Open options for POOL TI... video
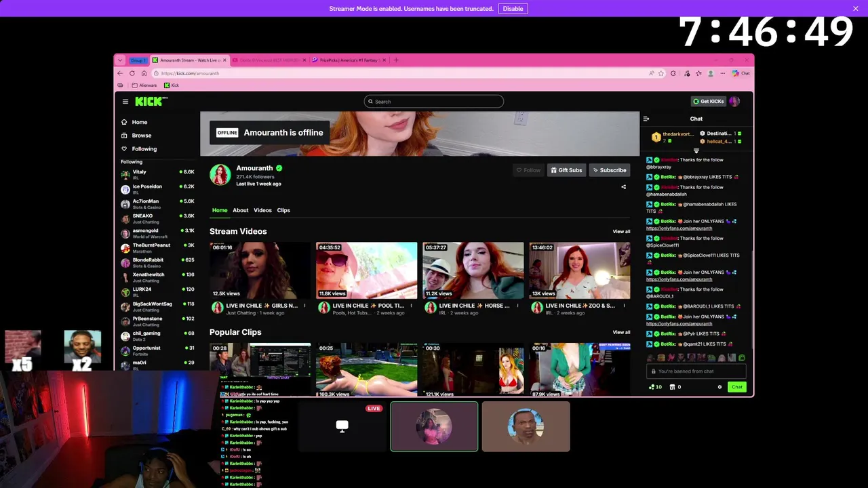 pyautogui.click(x=411, y=306)
